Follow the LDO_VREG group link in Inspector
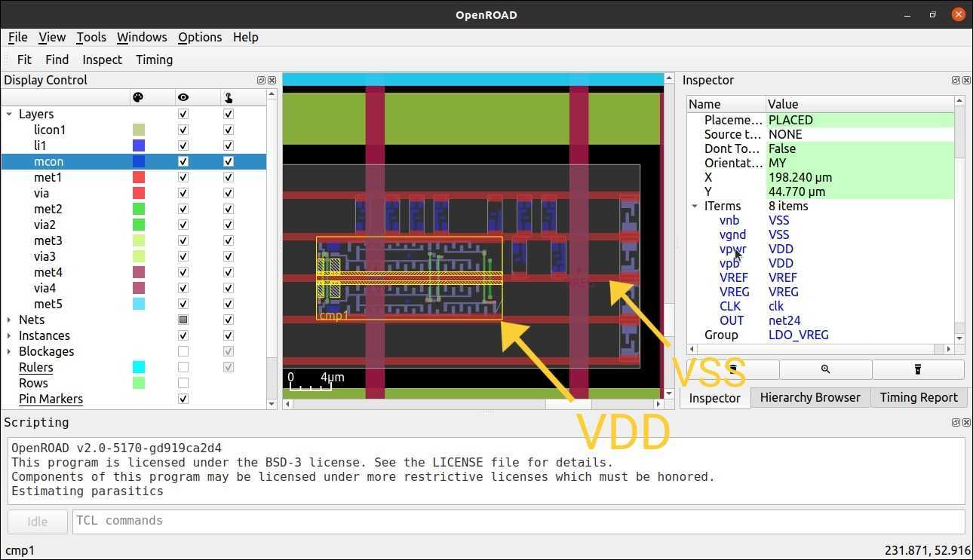 799,335
